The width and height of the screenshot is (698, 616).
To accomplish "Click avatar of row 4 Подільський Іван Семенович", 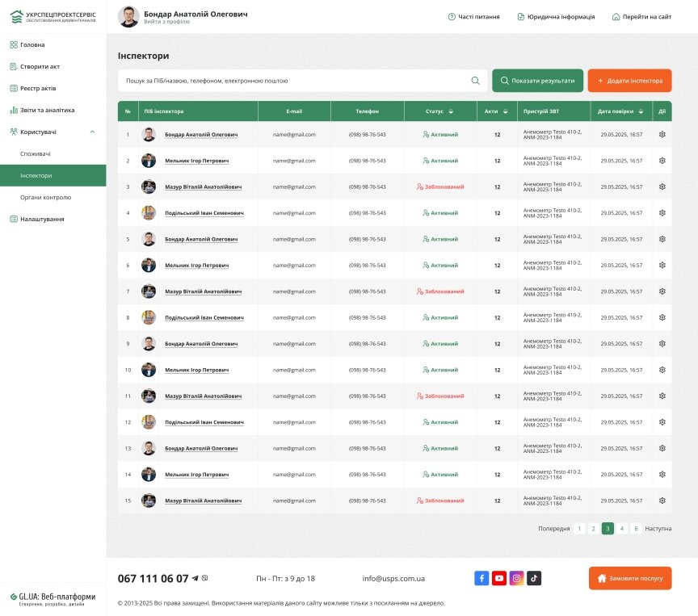I will (149, 213).
